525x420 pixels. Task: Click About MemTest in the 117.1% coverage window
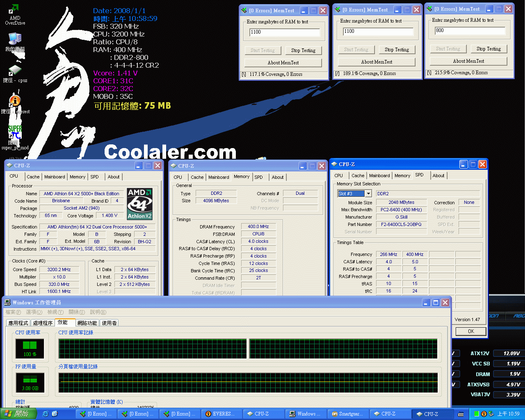[x=283, y=63]
